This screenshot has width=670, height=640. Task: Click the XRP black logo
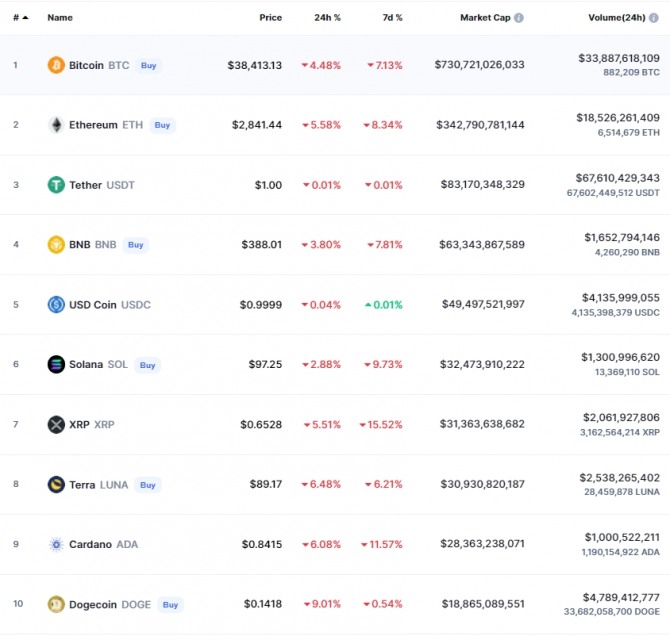coord(56,424)
